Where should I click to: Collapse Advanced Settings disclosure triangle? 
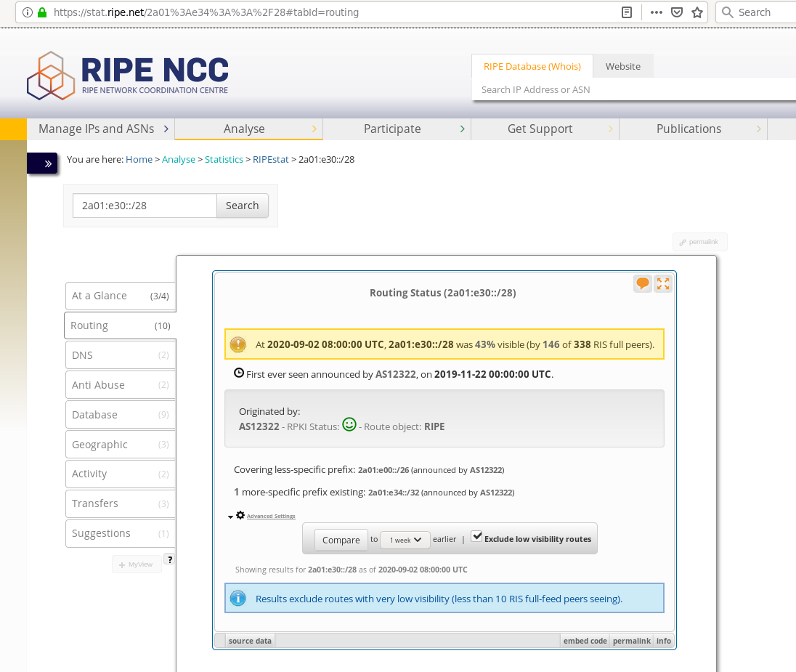230,517
